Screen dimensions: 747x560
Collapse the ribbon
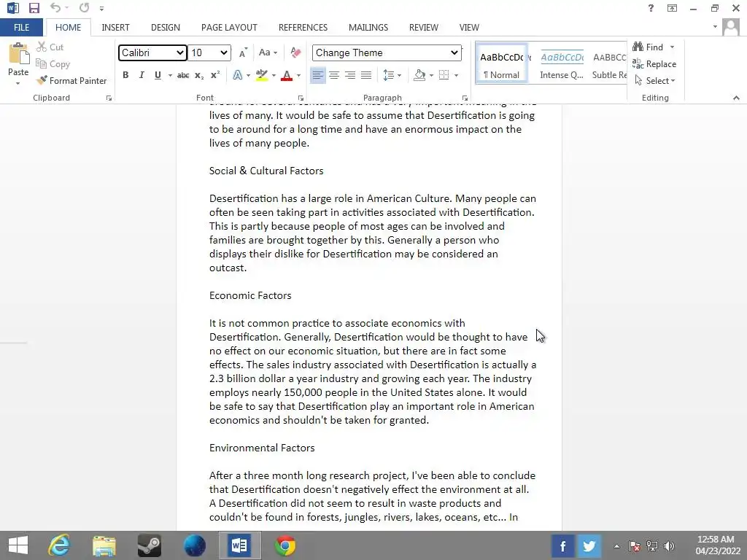(x=736, y=98)
